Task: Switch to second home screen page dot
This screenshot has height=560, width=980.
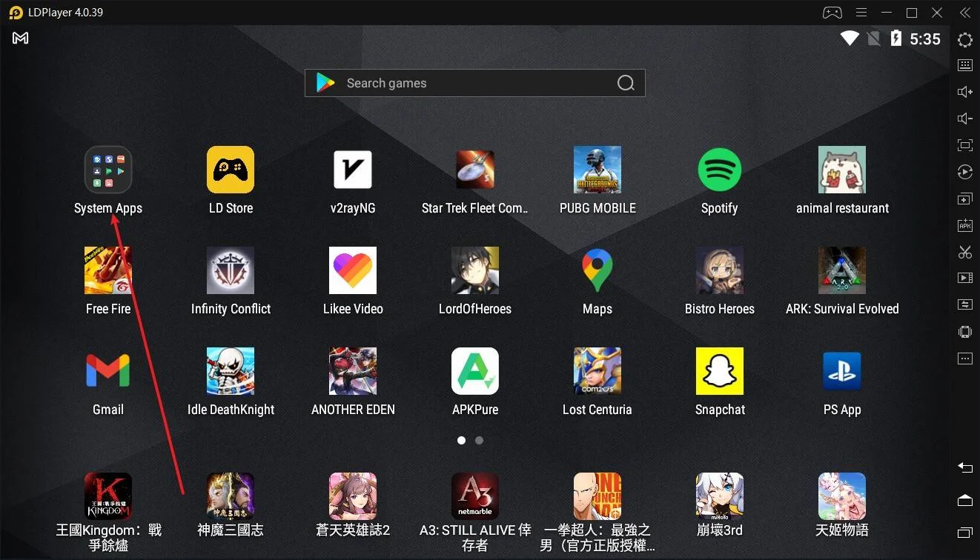Action: [480, 440]
